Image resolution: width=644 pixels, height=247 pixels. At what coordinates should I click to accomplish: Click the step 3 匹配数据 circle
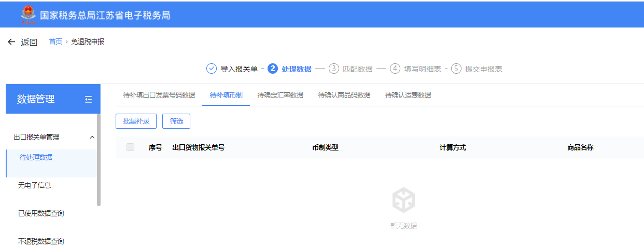[334, 69]
